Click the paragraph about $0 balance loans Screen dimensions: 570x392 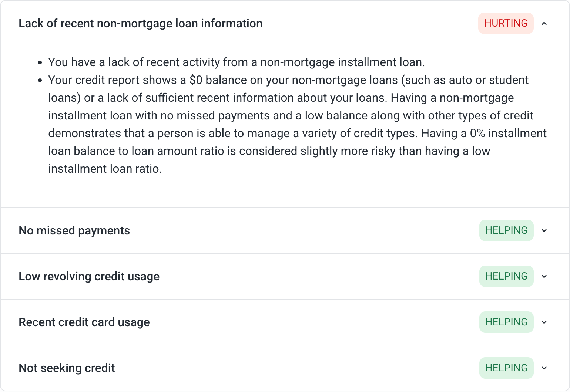point(297,124)
